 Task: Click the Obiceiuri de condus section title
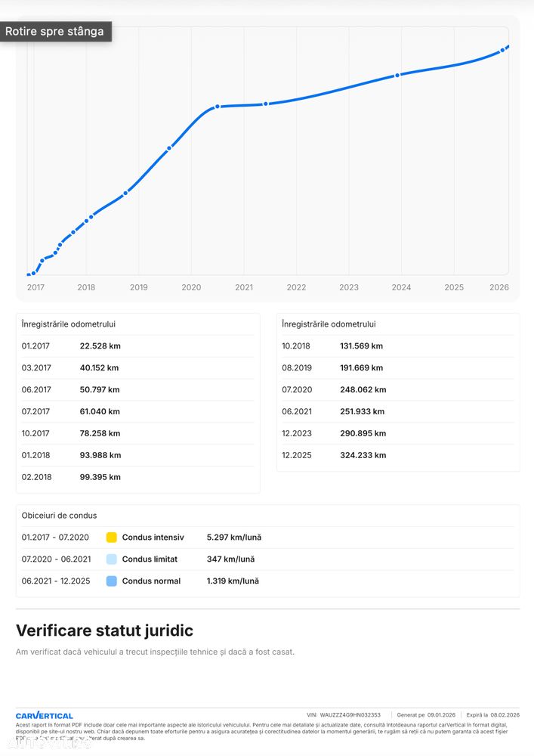pos(59,516)
